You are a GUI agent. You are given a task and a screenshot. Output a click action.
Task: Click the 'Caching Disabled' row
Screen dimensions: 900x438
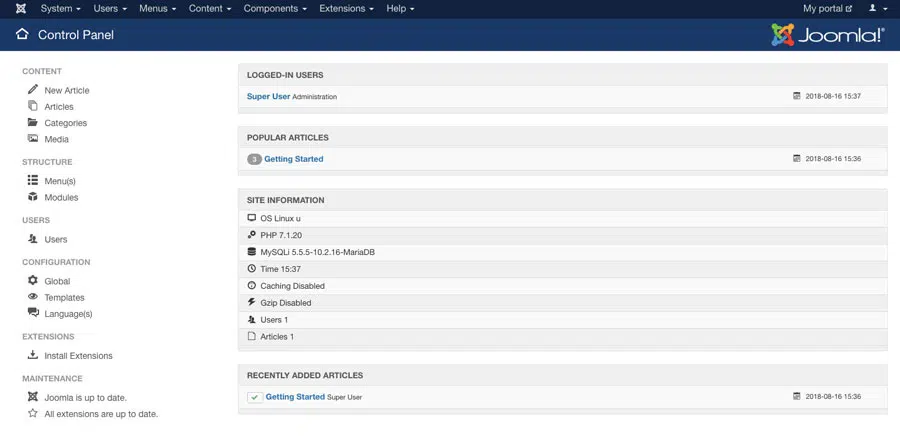562,286
